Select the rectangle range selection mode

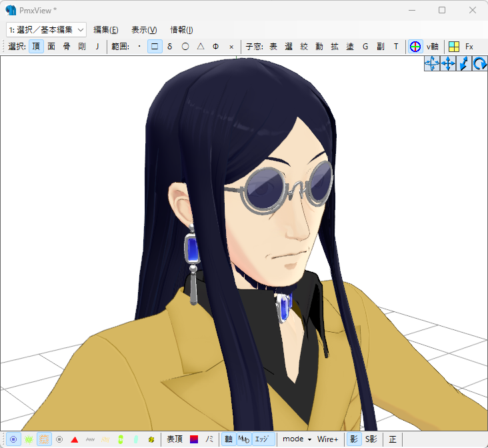pyautogui.click(x=155, y=47)
